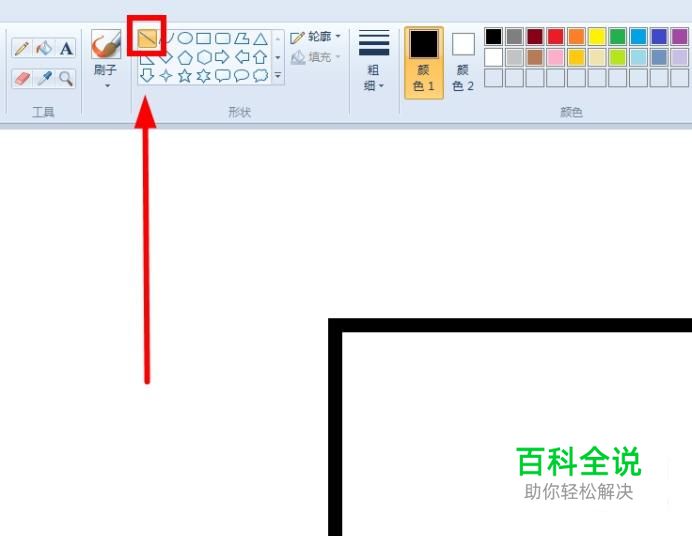Choose the five-point star shape

pyautogui.click(x=184, y=76)
